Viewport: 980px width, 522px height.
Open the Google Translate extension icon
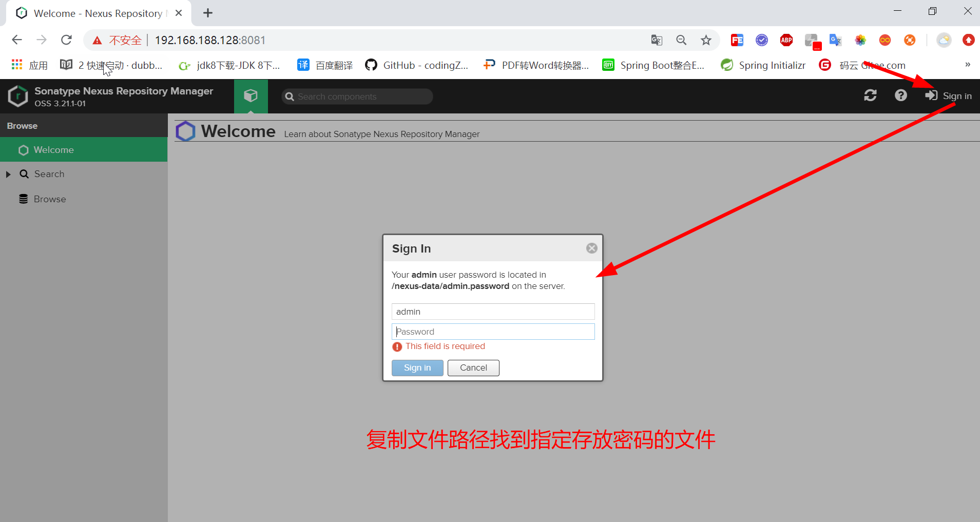pyautogui.click(x=836, y=40)
